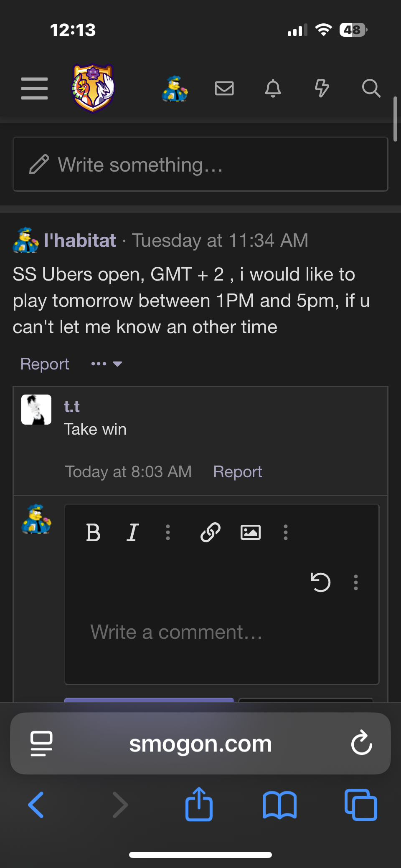This screenshot has height=868, width=401.
Task: Open the alerts bell icon
Action: [x=273, y=89]
